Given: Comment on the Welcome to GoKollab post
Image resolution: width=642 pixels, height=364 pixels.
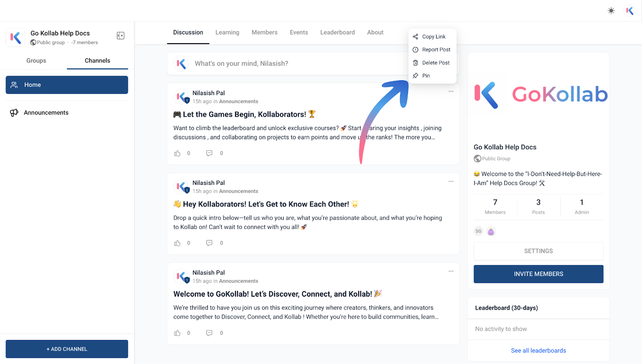Looking at the screenshot, I should tap(209, 333).
